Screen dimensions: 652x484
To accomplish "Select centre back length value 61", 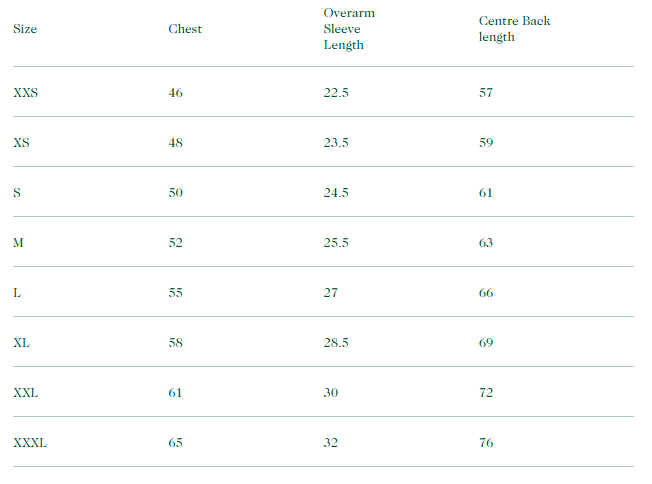I will coord(486,193).
